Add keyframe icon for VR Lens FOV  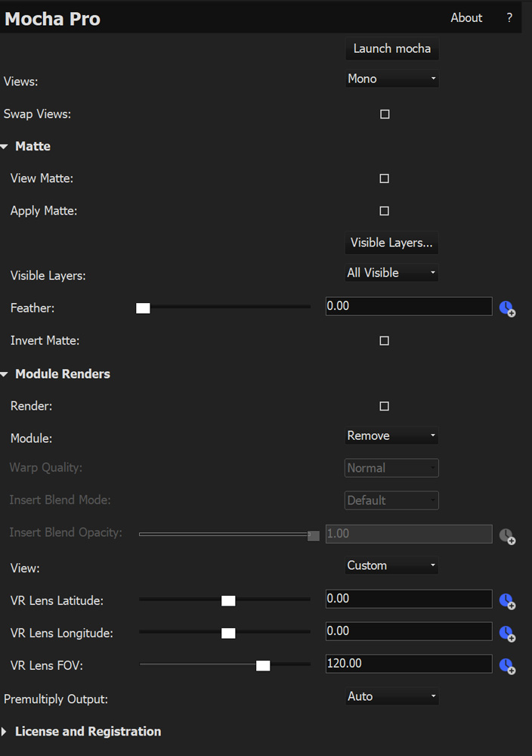507,666
